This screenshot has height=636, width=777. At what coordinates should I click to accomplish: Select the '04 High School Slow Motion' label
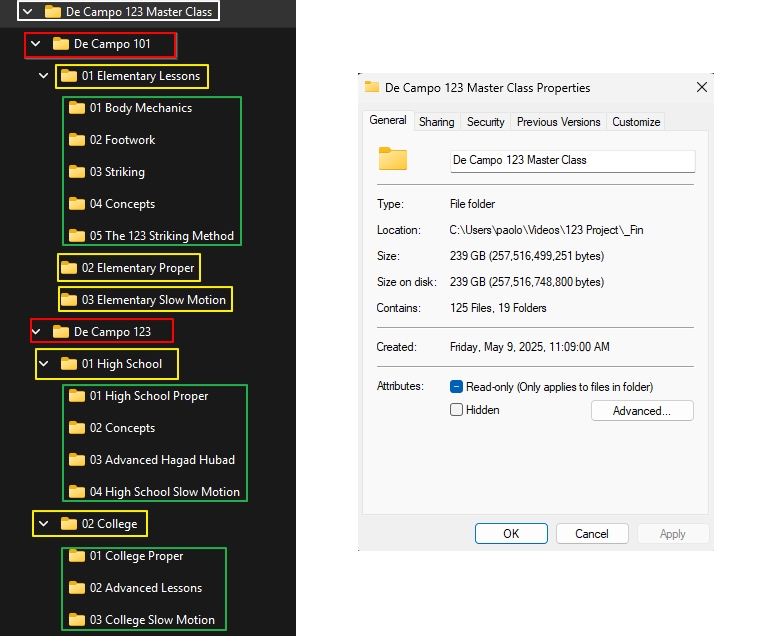pos(165,492)
